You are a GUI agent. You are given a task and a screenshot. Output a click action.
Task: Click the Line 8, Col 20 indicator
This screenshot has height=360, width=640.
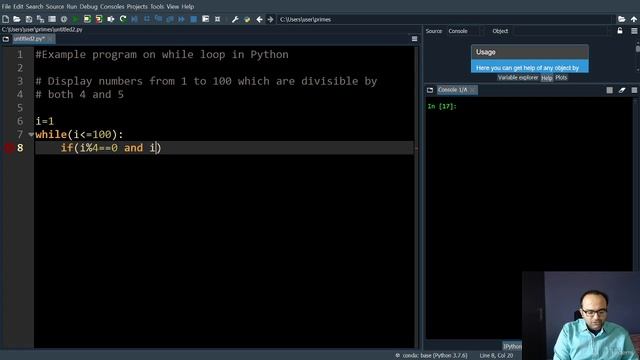pos(496,356)
